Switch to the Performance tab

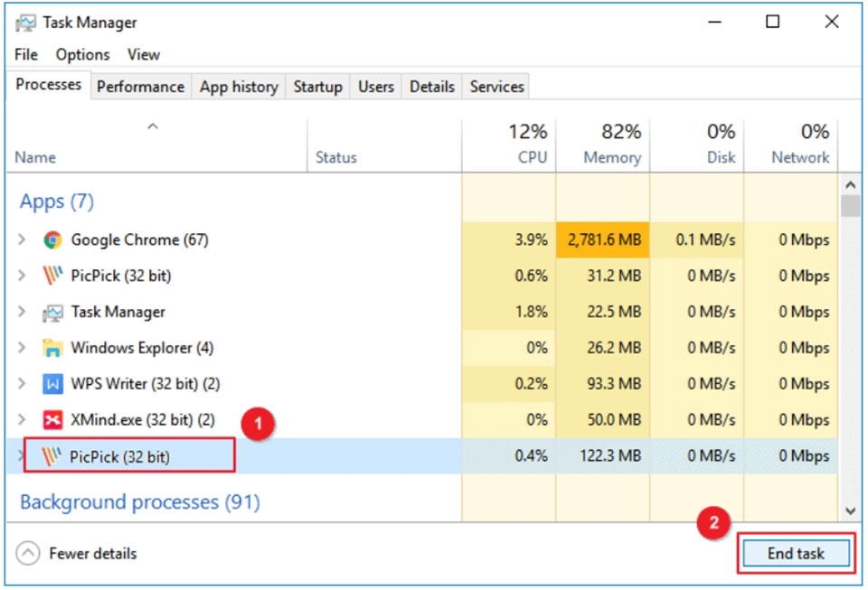140,87
